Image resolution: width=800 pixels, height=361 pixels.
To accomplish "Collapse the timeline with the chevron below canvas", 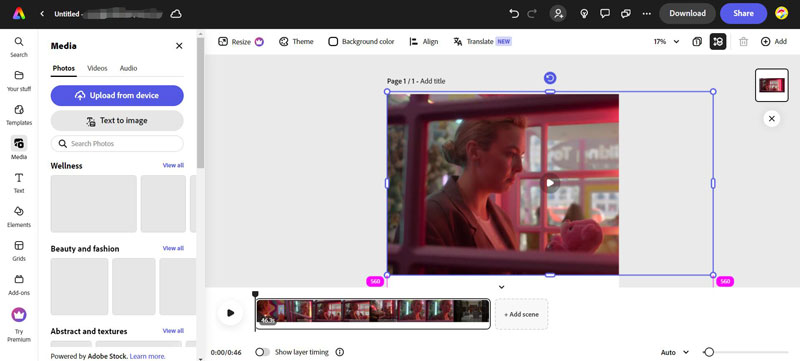I will pos(502,287).
